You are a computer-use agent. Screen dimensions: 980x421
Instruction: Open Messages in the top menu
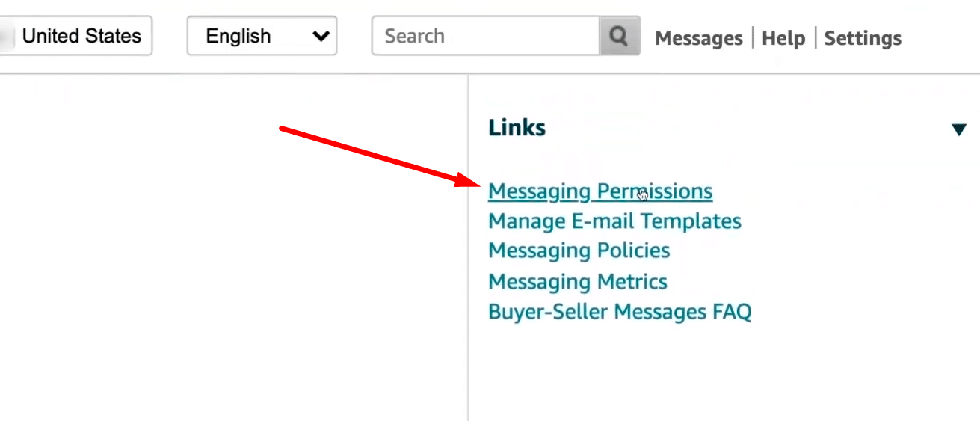click(698, 38)
